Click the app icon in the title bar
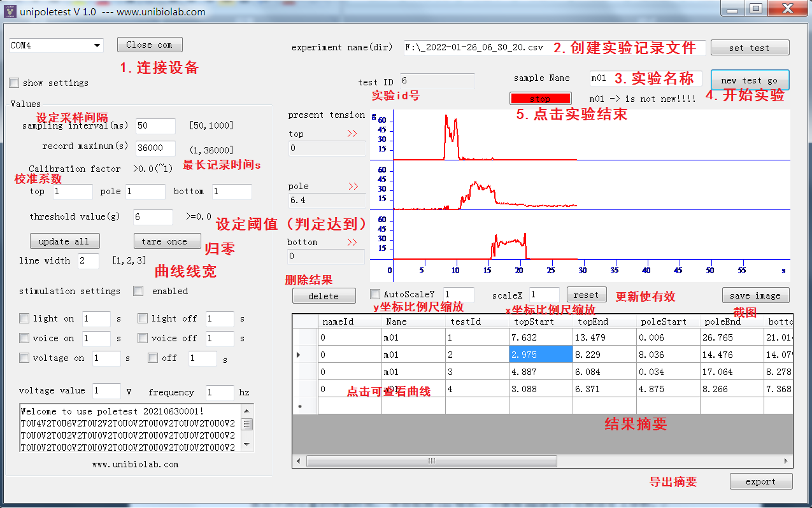 (x=10, y=11)
